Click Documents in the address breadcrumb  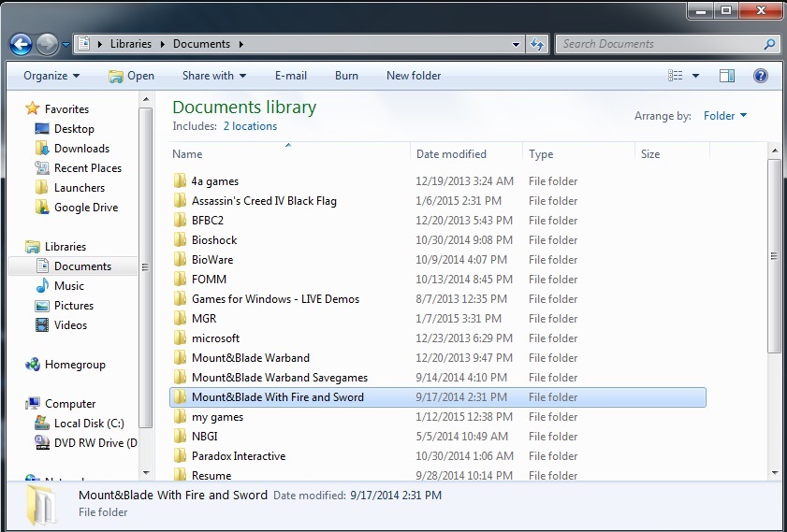(201, 44)
